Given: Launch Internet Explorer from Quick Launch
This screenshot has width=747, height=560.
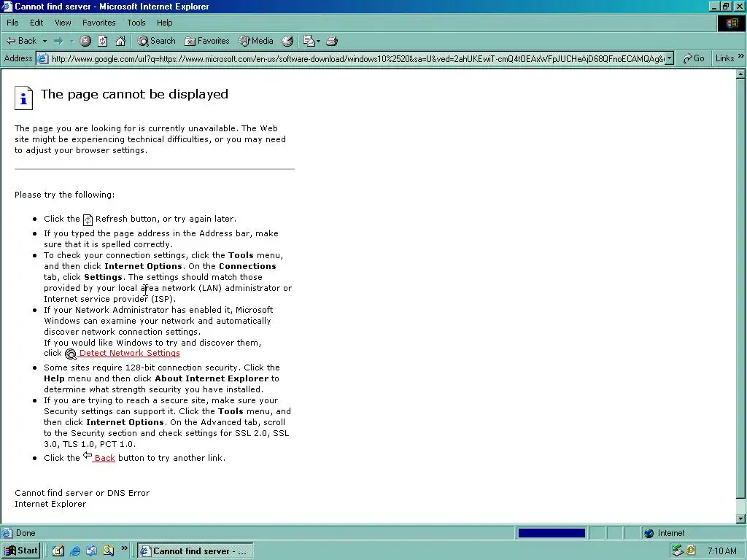Looking at the screenshot, I should (x=75, y=551).
